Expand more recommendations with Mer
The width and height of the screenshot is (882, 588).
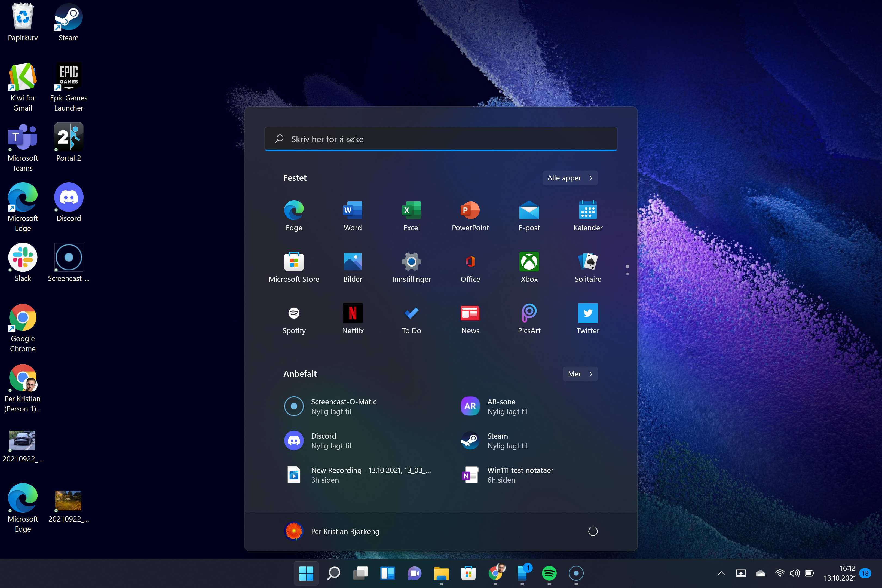pos(580,373)
